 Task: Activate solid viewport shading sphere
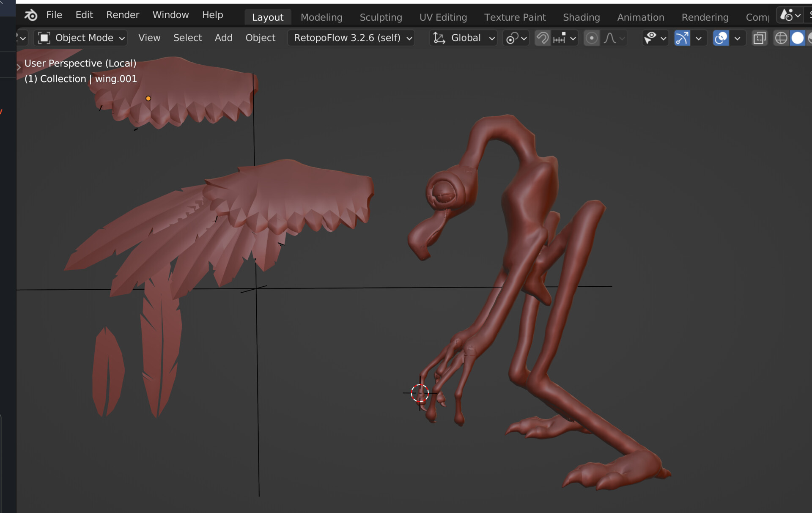pos(798,38)
